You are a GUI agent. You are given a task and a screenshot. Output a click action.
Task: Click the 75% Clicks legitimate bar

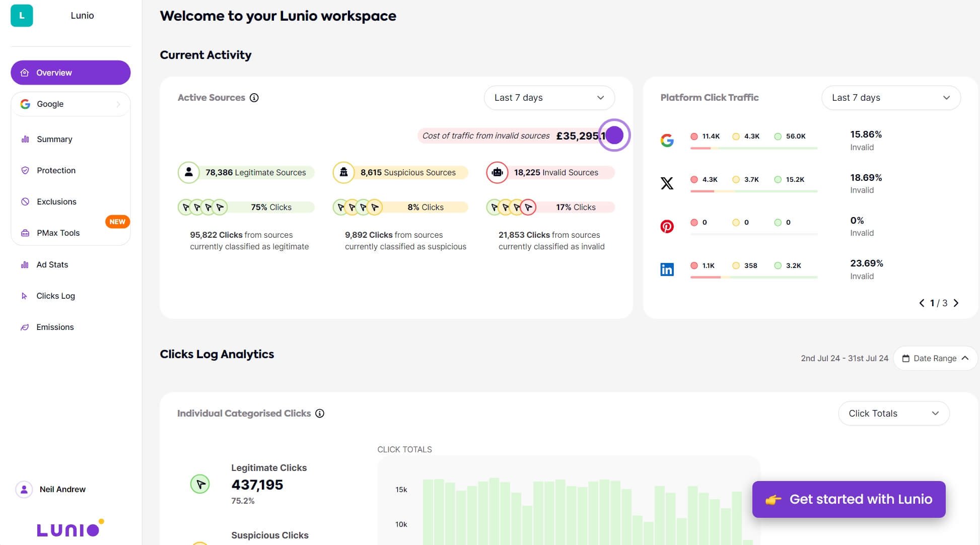[x=246, y=207]
